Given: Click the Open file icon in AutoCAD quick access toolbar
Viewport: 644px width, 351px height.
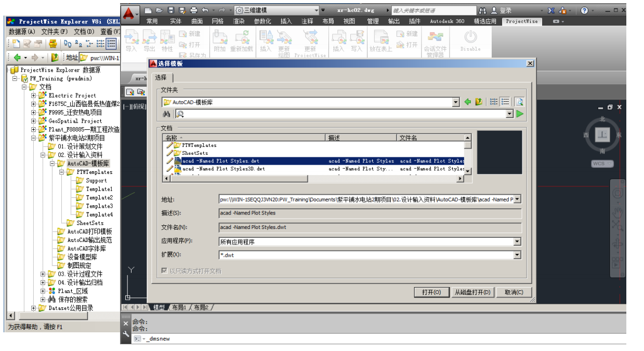Looking at the screenshot, I should click(x=159, y=10).
